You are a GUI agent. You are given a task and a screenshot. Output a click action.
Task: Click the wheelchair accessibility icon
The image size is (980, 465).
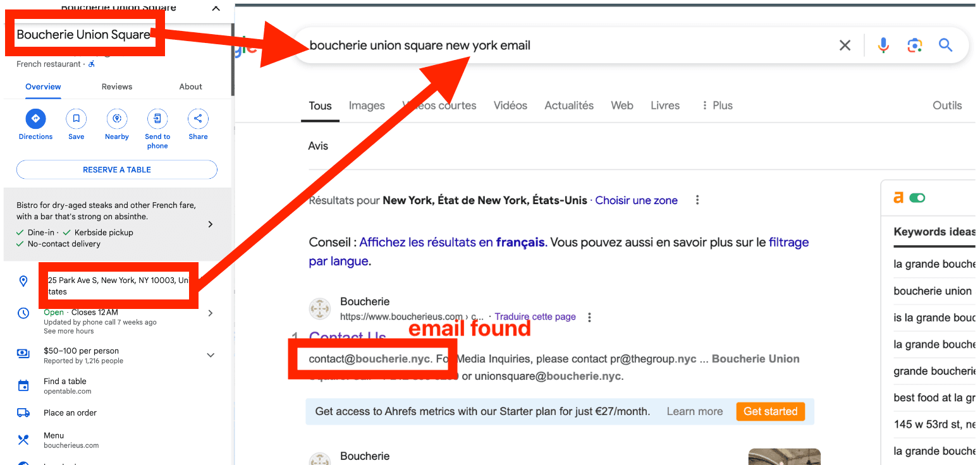92,64
